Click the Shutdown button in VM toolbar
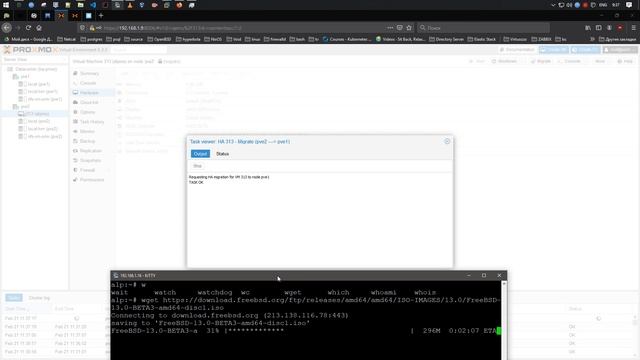 504,61
